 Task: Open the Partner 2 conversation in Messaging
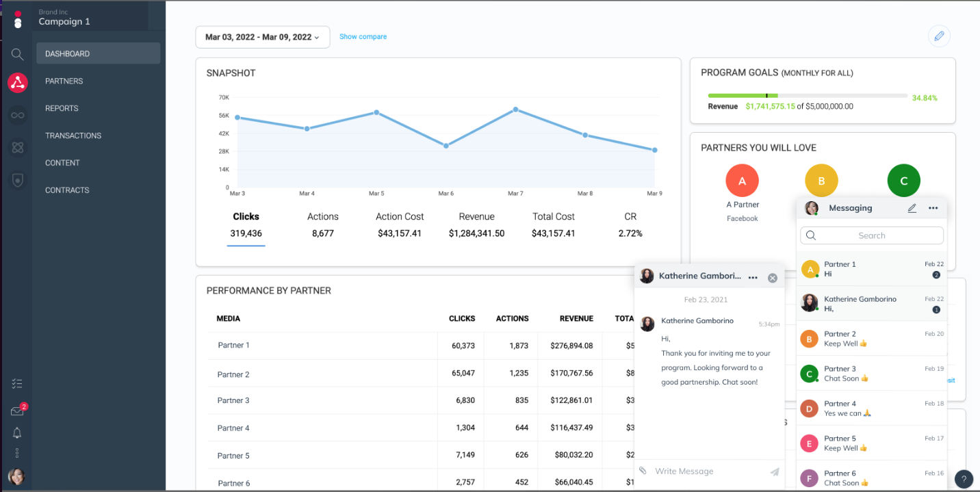872,338
